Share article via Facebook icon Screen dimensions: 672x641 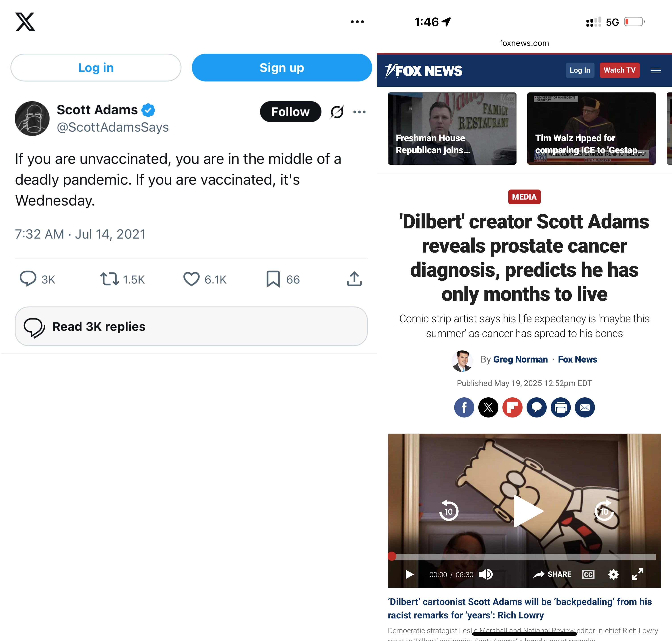[x=464, y=407]
